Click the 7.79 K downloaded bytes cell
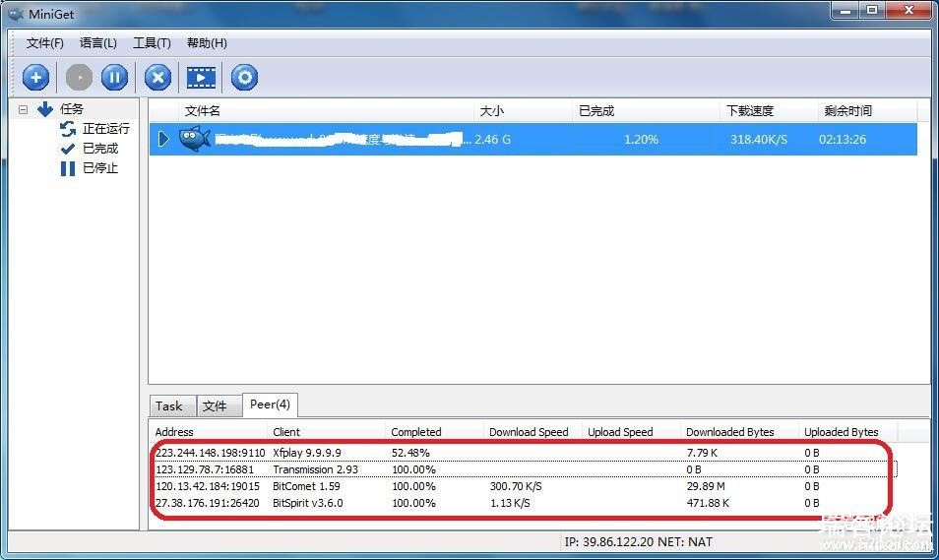 pos(702,453)
